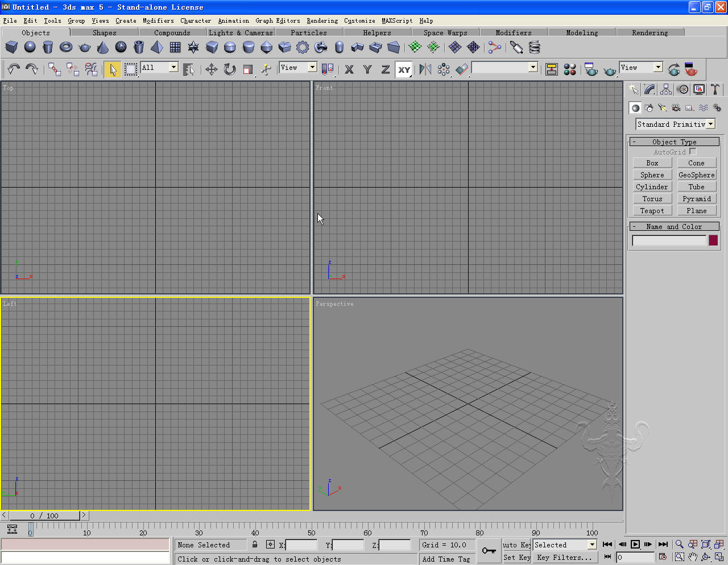Open the All selection filter dropdown
The height and width of the screenshot is (565, 728).
[x=159, y=68]
